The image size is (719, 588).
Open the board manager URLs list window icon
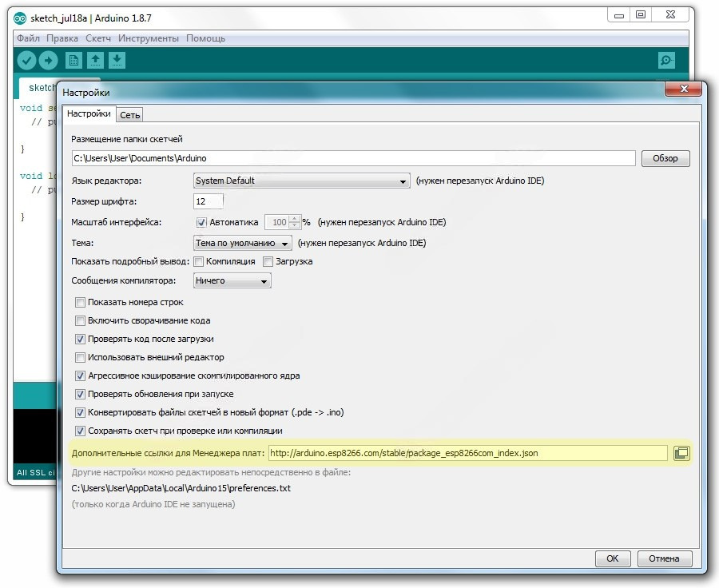(681, 453)
